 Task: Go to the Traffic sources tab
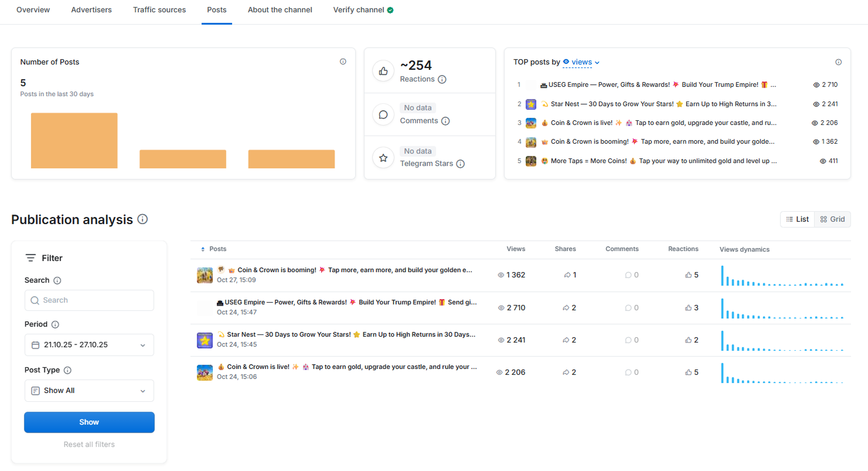pos(159,10)
